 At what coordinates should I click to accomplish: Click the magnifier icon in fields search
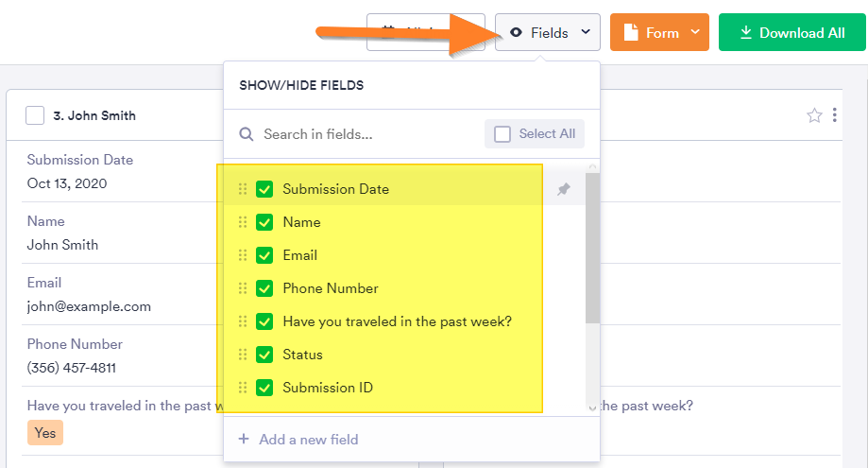[x=247, y=134]
